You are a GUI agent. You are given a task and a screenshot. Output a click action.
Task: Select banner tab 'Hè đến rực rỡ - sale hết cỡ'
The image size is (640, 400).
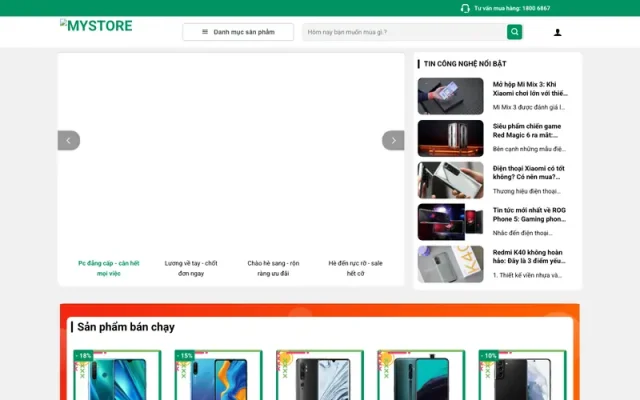click(x=356, y=268)
